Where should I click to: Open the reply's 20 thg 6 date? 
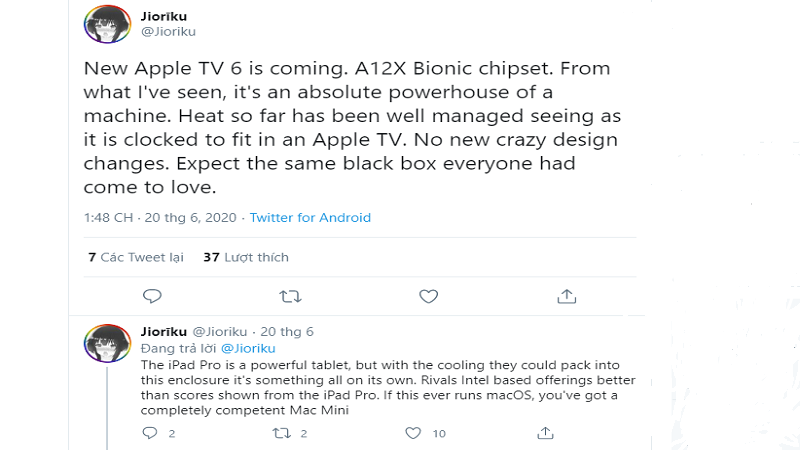point(287,331)
